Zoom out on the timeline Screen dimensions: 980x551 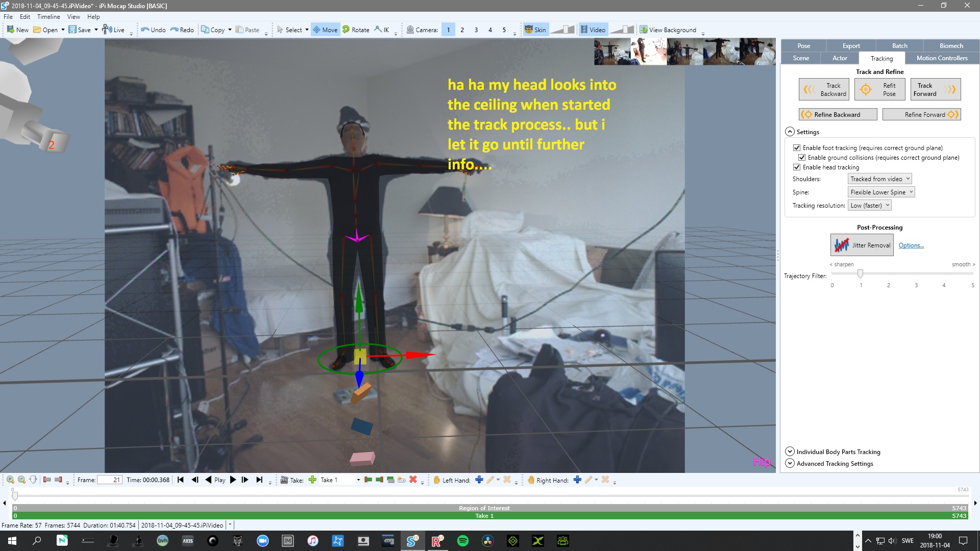point(21,480)
